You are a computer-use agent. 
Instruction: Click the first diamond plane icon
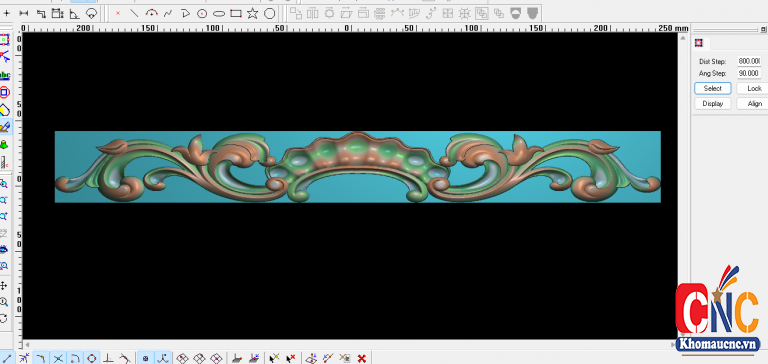click(182, 358)
